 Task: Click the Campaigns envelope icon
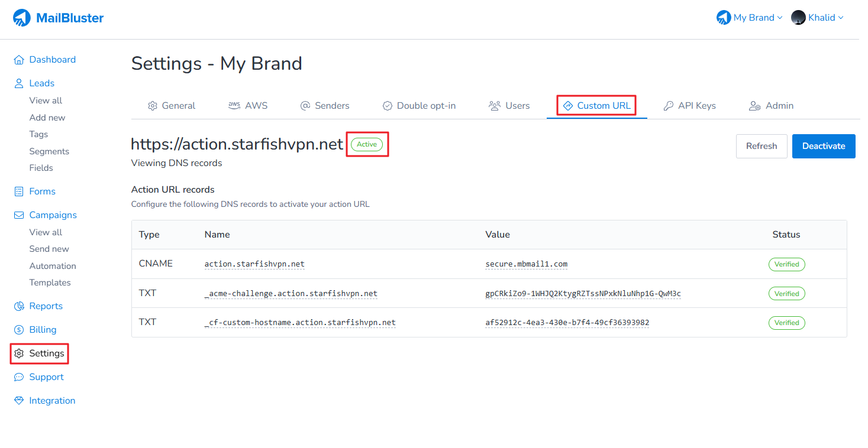point(19,215)
